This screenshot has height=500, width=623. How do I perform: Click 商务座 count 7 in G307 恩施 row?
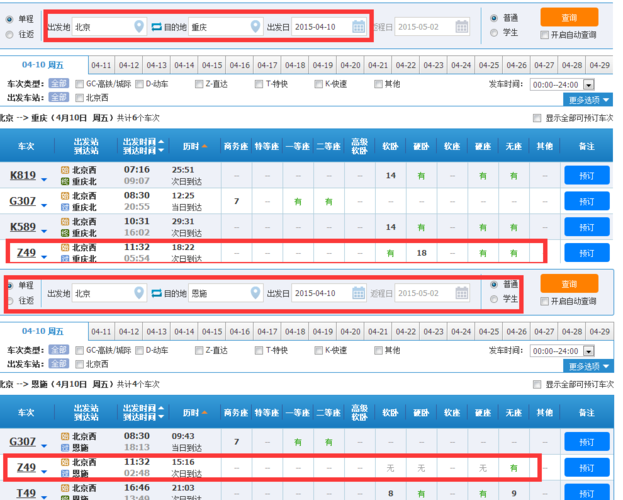[236, 442]
